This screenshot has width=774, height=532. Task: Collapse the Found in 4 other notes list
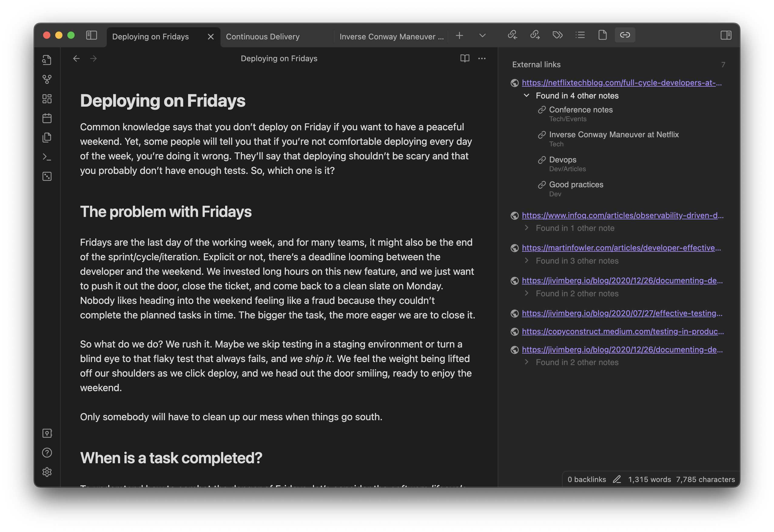[x=527, y=96]
